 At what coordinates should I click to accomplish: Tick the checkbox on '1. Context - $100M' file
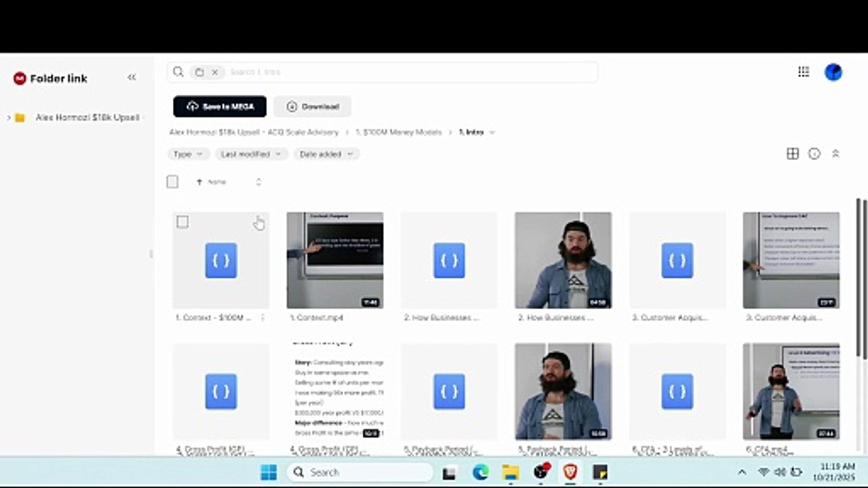pos(182,222)
